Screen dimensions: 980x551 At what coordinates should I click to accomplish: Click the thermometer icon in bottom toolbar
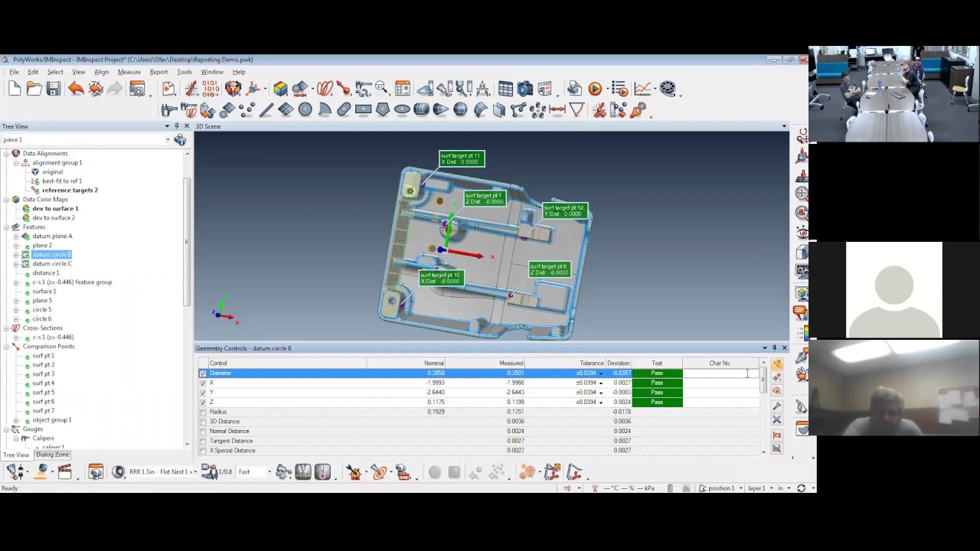[x=322, y=472]
